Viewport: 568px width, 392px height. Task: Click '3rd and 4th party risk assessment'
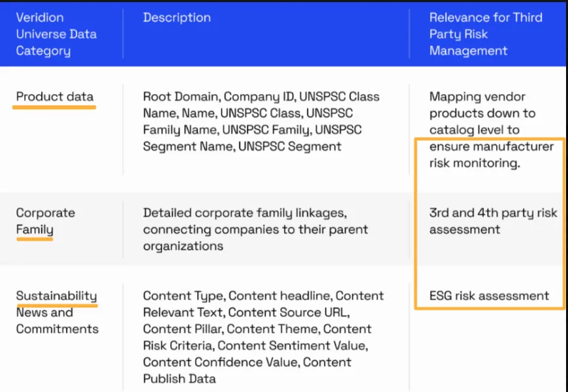pos(493,221)
